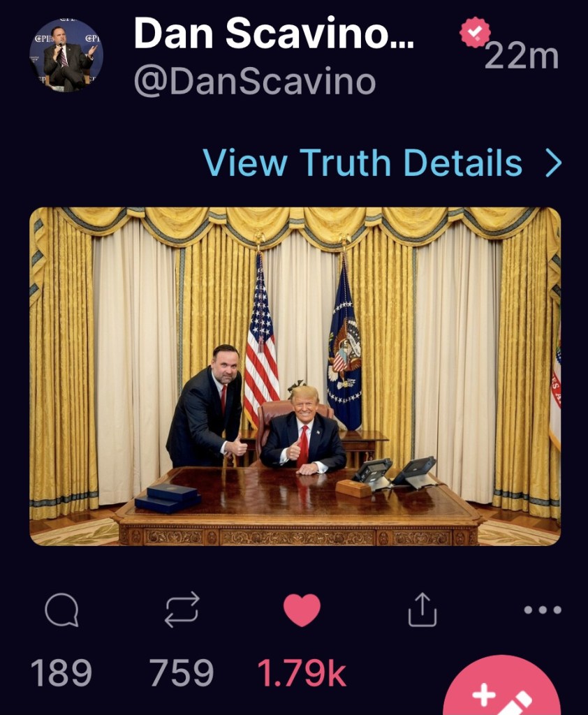
Task: Share the post via upload icon
Action: [x=422, y=610]
